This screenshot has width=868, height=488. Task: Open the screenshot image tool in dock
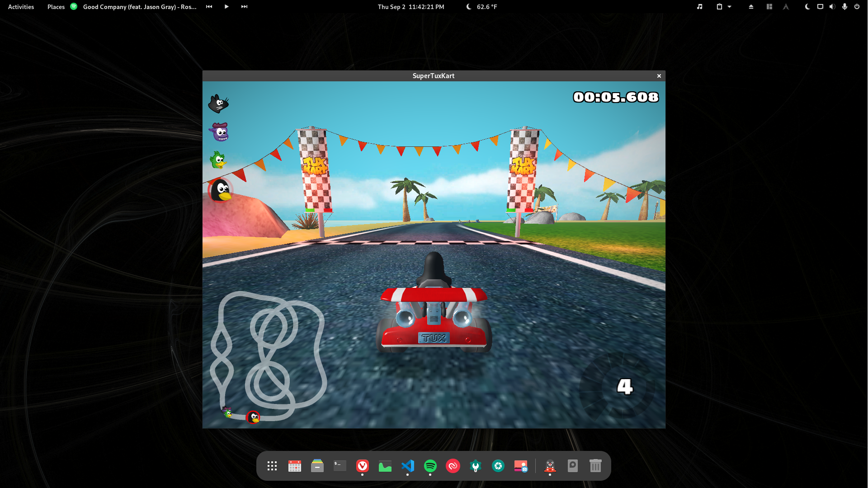(x=521, y=466)
